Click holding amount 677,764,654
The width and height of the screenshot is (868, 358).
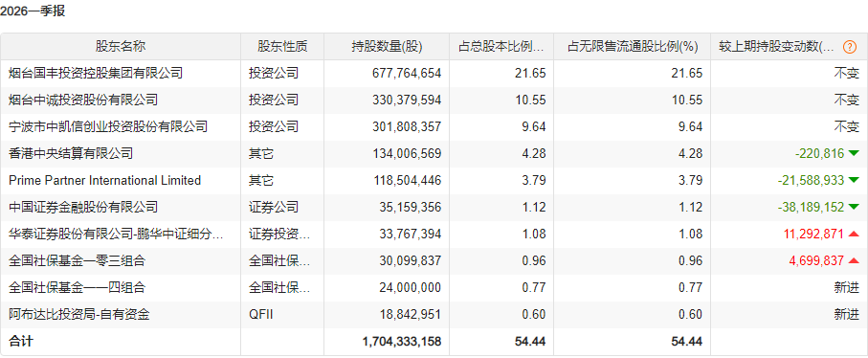[x=407, y=73]
